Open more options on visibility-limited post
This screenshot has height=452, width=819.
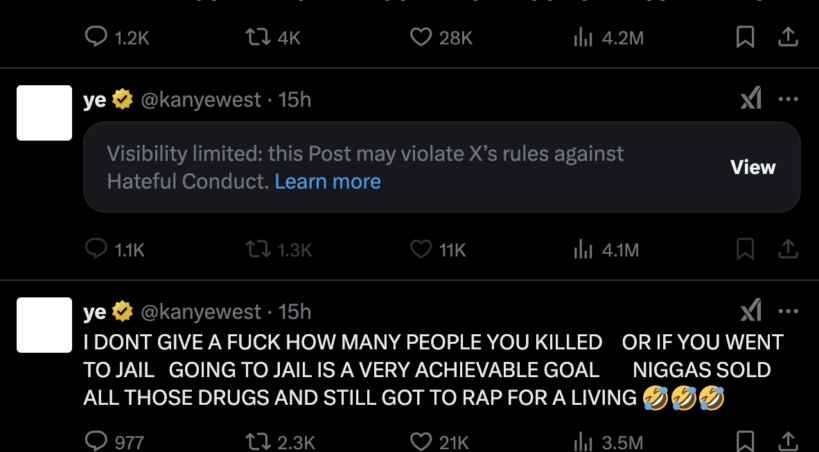coord(788,99)
